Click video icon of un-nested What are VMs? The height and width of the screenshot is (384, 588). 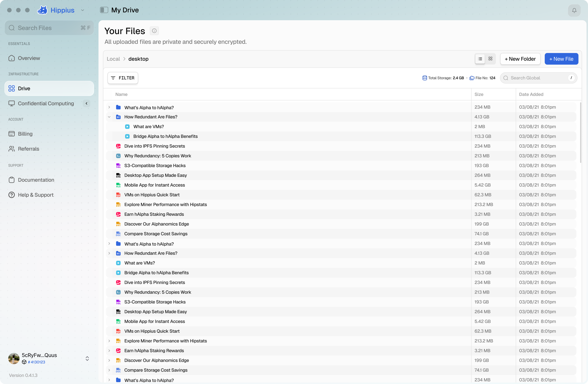click(118, 263)
